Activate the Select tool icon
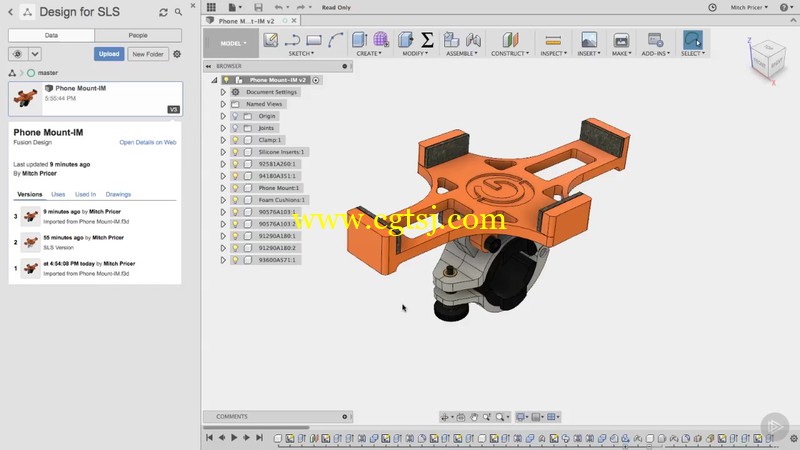Viewport: 800px width, 450px height. pos(693,40)
